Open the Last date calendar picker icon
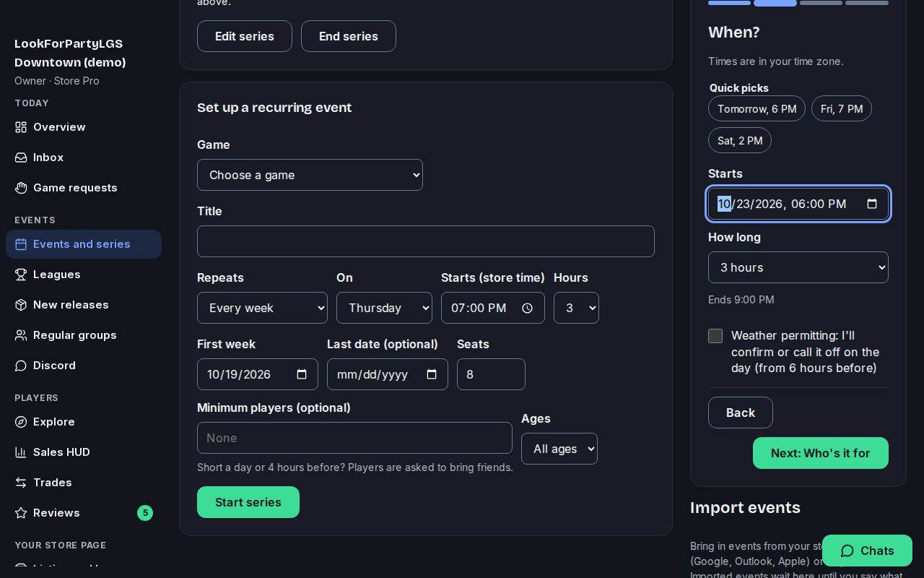924x578 pixels. click(x=432, y=374)
